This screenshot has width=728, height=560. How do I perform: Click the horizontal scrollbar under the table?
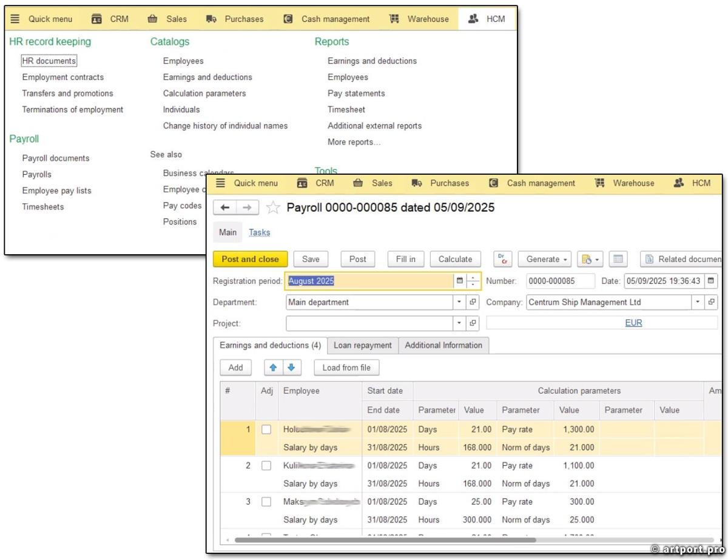click(x=385, y=539)
